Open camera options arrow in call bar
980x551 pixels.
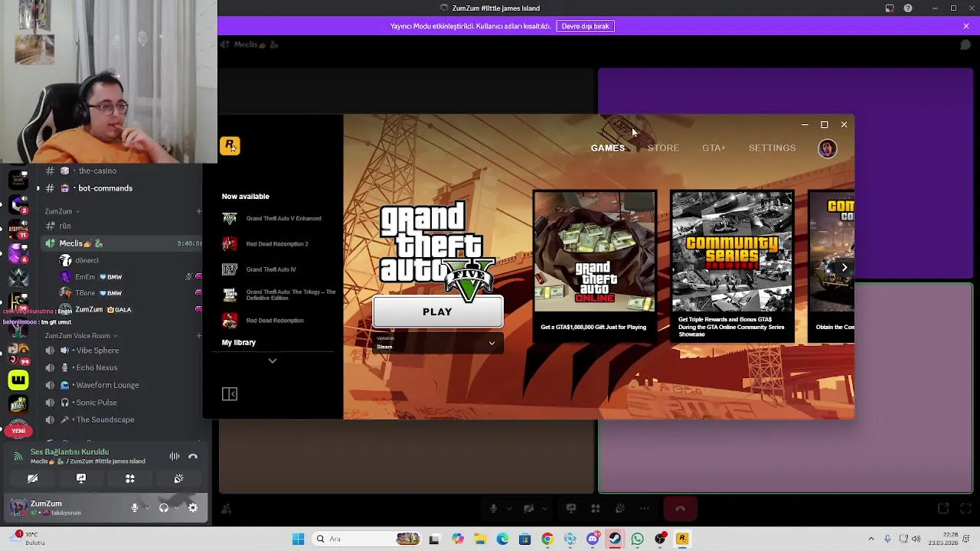[544, 509]
